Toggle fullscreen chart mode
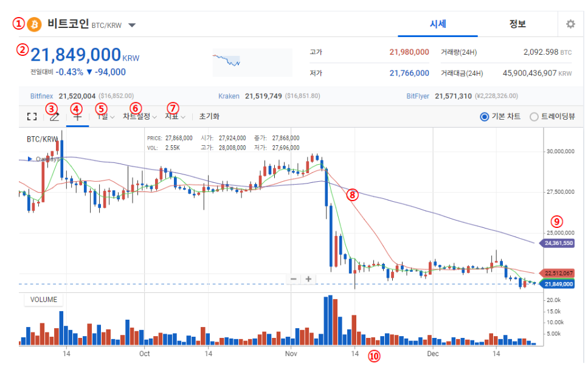 32,117
